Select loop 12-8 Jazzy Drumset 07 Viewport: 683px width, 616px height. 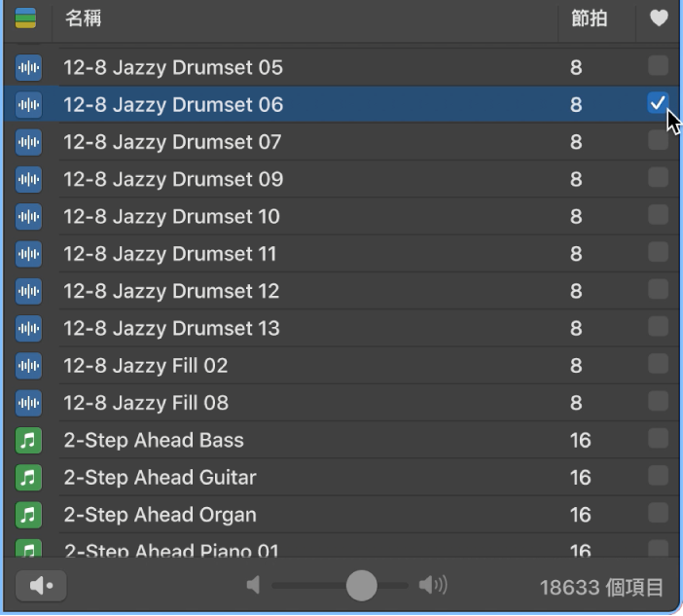point(341,142)
